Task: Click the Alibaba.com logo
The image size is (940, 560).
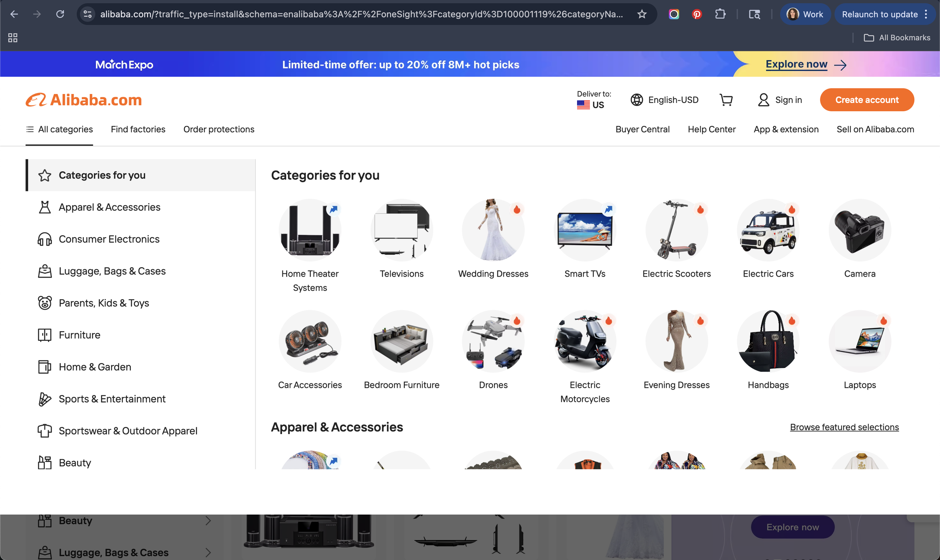Action: [83, 99]
